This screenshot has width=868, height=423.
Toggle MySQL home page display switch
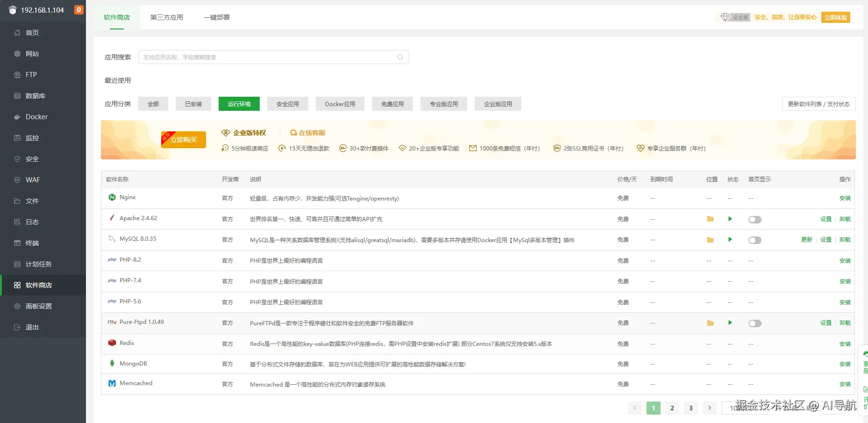point(755,240)
